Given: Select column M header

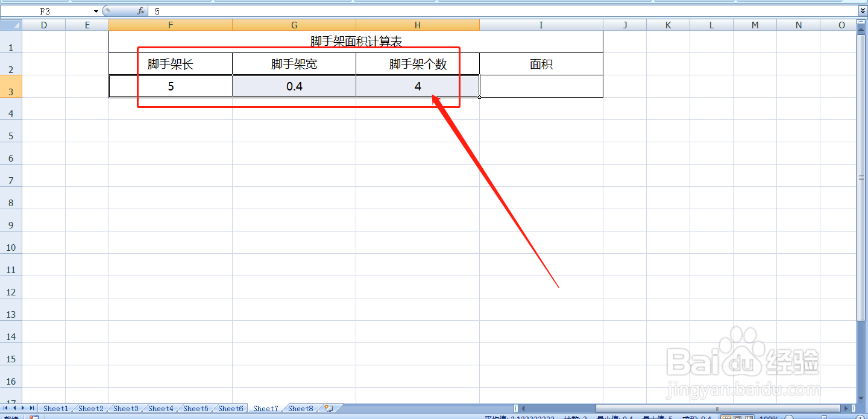Looking at the screenshot, I should point(755,25).
